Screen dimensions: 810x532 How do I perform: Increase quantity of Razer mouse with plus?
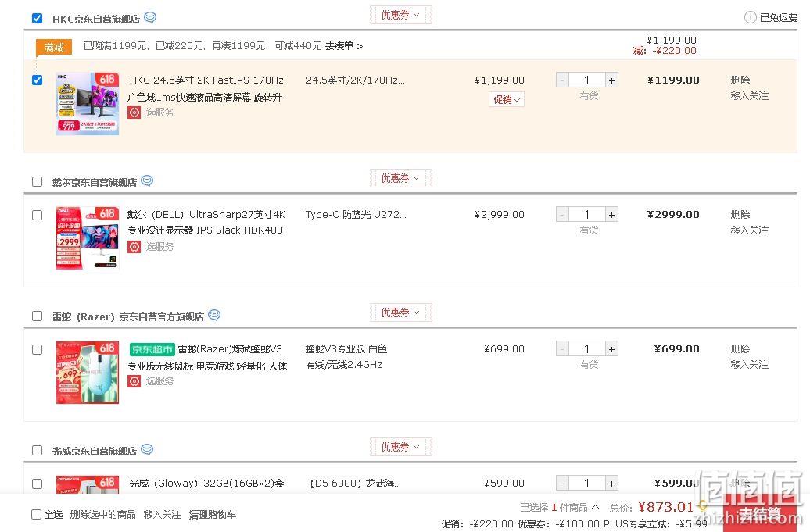pyautogui.click(x=611, y=349)
